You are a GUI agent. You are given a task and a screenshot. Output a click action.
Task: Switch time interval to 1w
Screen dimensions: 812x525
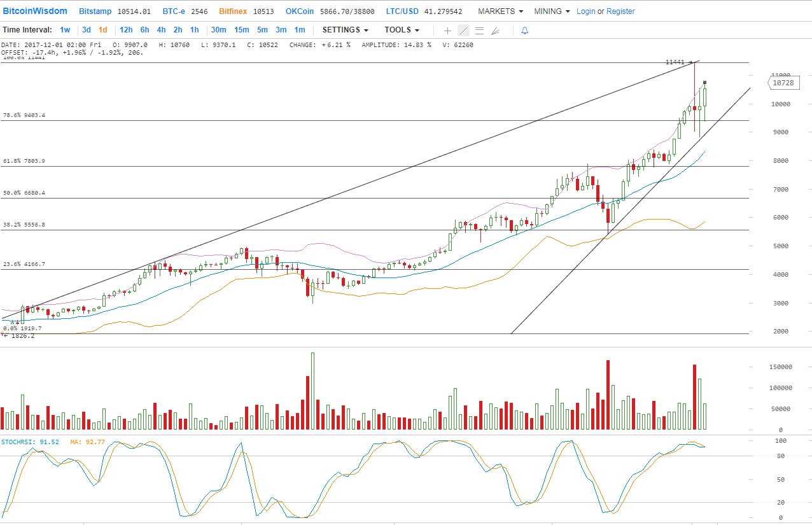point(65,30)
